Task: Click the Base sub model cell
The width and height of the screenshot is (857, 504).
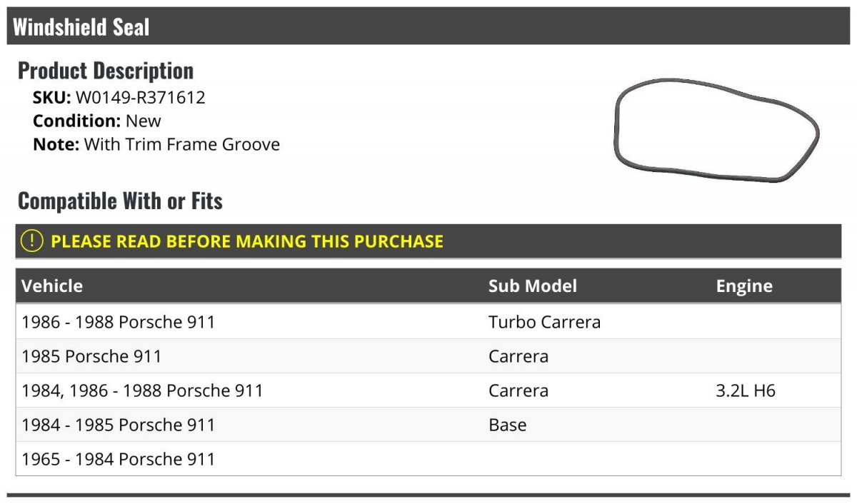Action: pyautogui.click(x=508, y=425)
